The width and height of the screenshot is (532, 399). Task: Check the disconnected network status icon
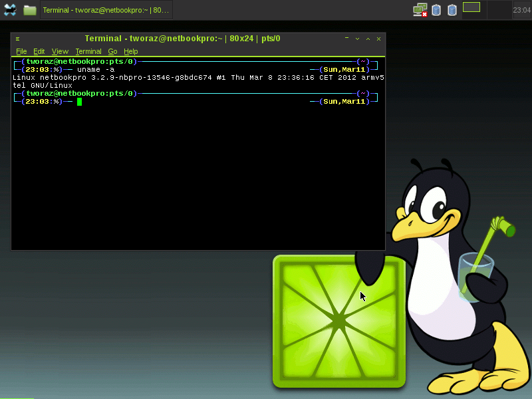[x=420, y=10]
